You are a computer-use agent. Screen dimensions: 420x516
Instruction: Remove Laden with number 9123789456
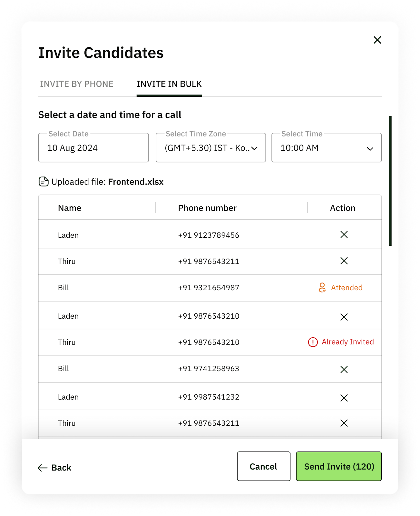tap(344, 234)
